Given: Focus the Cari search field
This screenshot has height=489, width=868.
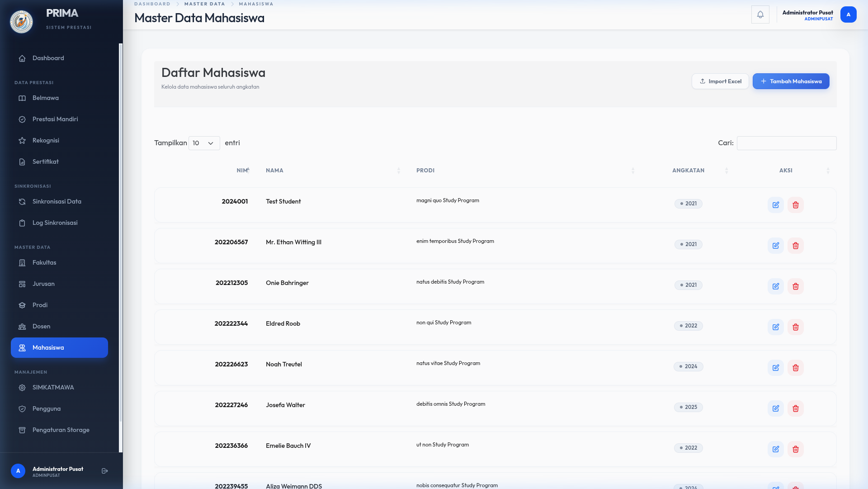Looking at the screenshot, I should (786, 143).
